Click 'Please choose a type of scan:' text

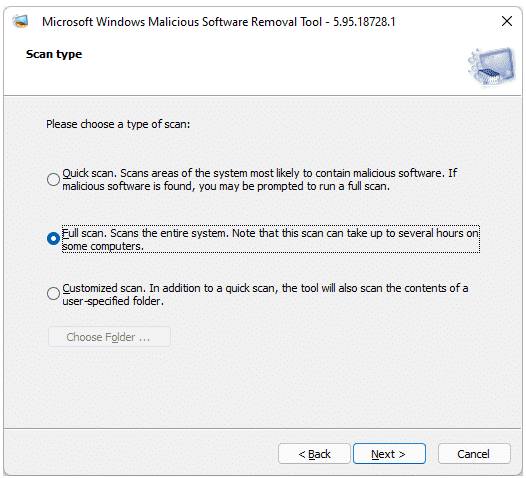(118, 124)
